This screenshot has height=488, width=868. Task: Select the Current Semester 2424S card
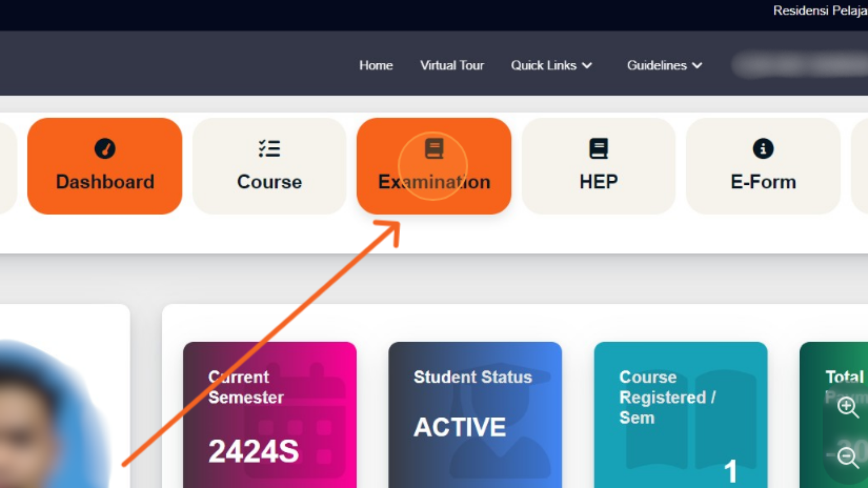[x=270, y=415]
